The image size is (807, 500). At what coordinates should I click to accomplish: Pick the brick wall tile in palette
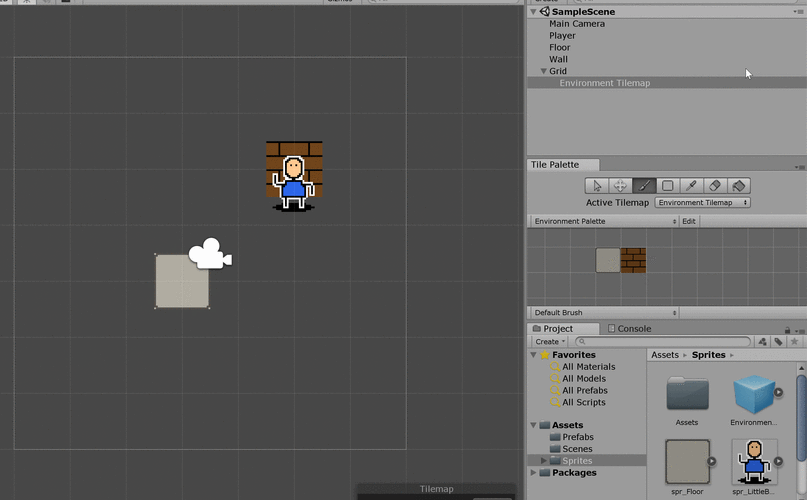click(x=633, y=260)
